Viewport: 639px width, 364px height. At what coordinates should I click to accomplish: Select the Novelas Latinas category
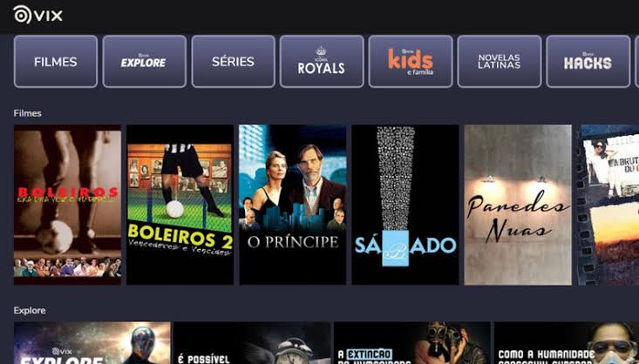click(500, 62)
